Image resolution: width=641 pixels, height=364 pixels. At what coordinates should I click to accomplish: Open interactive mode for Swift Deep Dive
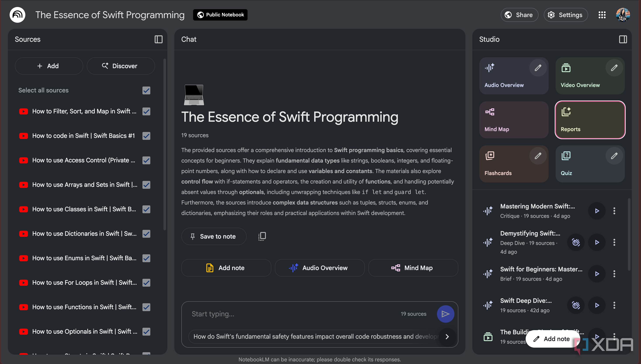tap(576, 305)
